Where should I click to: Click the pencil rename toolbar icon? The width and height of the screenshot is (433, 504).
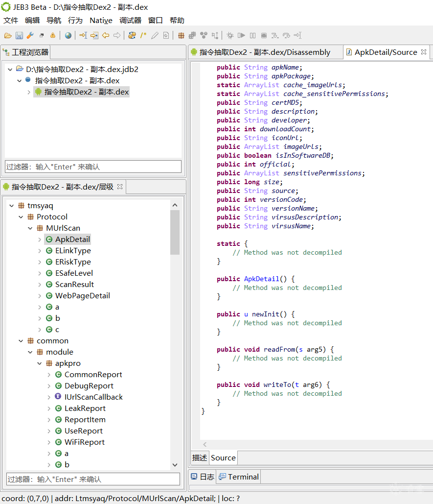[155, 35]
